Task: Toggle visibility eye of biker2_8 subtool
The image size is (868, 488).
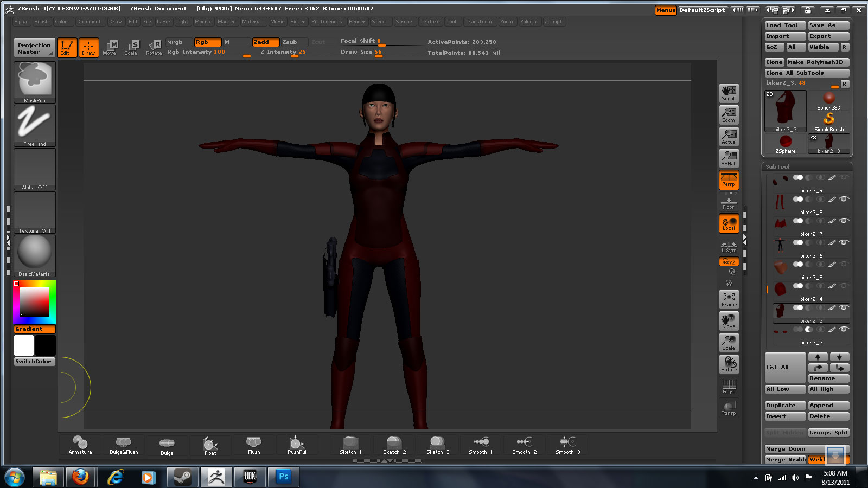Action: (x=844, y=199)
